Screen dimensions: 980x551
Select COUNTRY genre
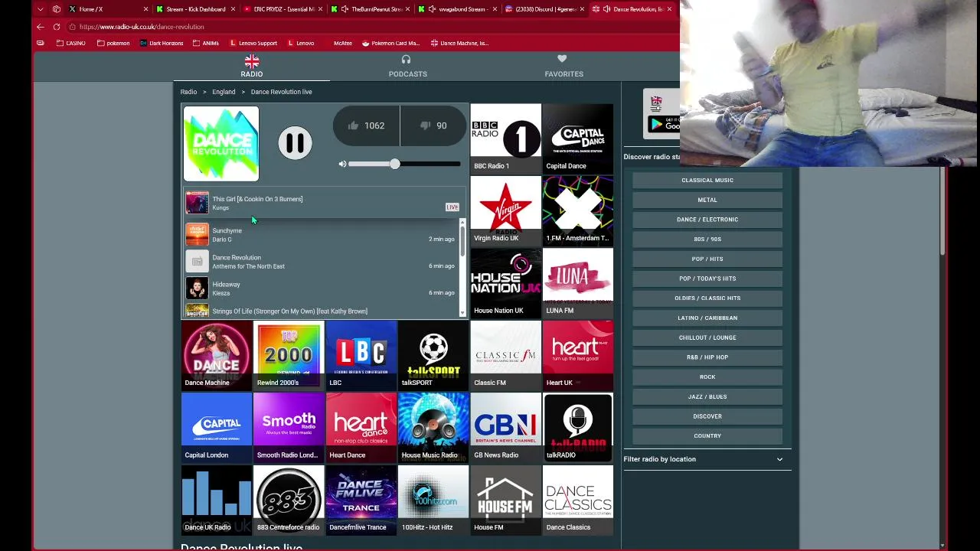pyautogui.click(x=707, y=435)
